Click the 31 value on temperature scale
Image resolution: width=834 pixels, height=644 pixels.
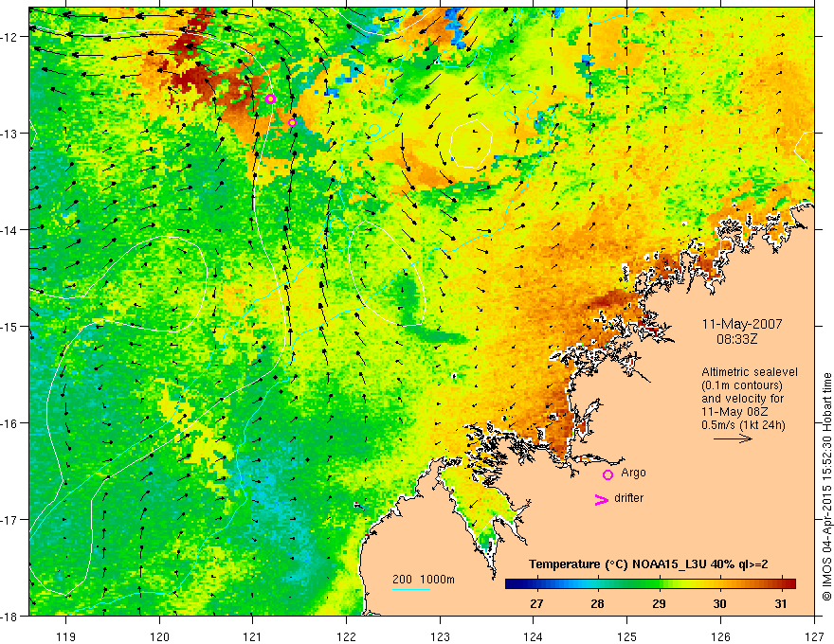(781, 604)
